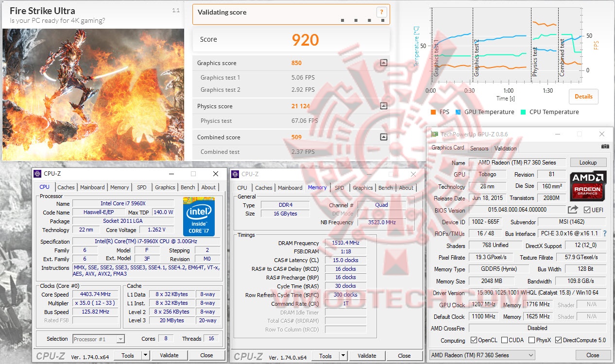Click Close button in right CPU-Z (Memory) window
This screenshot has height=364, width=615.
pos(404,356)
